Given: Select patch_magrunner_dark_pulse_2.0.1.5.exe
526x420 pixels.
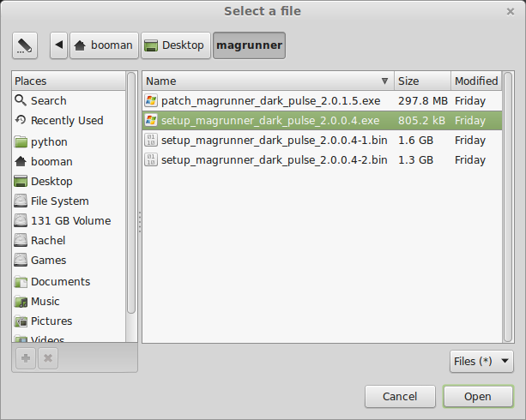Looking at the screenshot, I should click(322, 100).
